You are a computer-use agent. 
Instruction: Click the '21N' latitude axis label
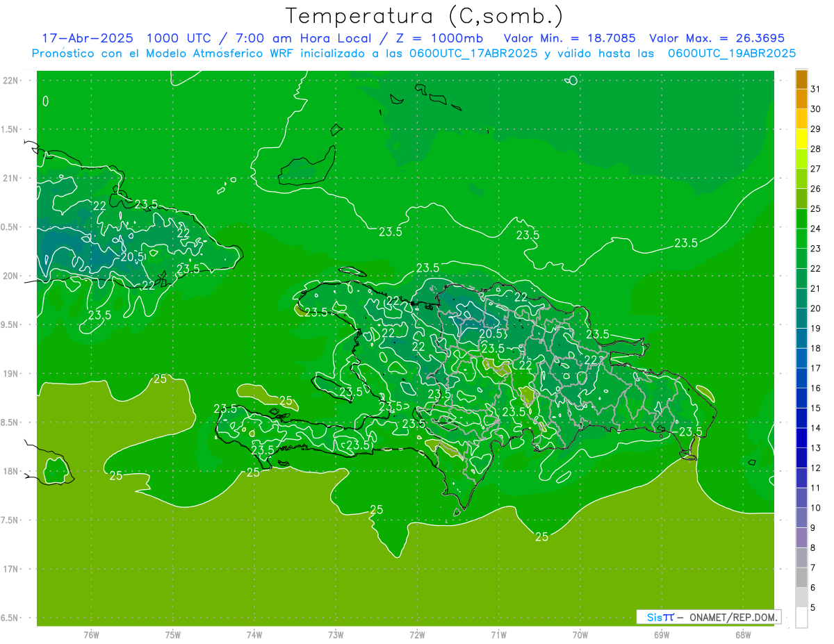[10, 179]
